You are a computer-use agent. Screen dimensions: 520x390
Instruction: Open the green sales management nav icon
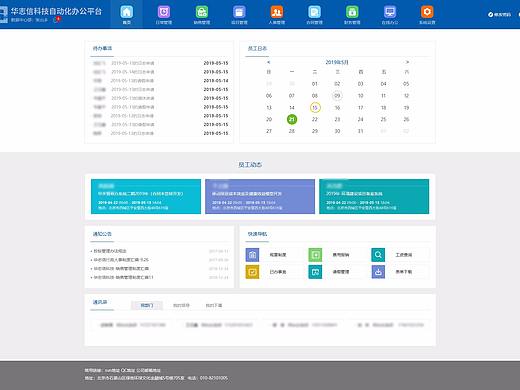[x=202, y=12]
